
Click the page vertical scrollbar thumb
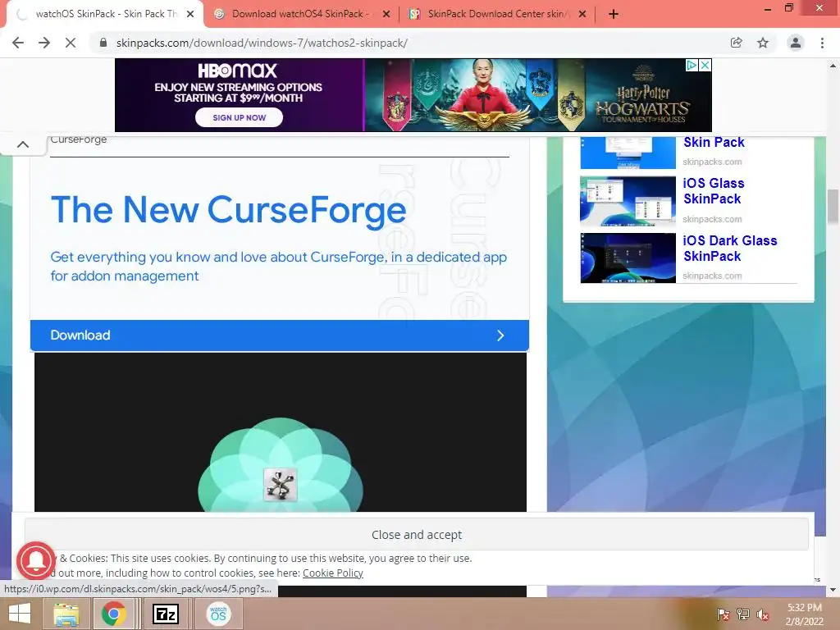pyautogui.click(x=833, y=206)
